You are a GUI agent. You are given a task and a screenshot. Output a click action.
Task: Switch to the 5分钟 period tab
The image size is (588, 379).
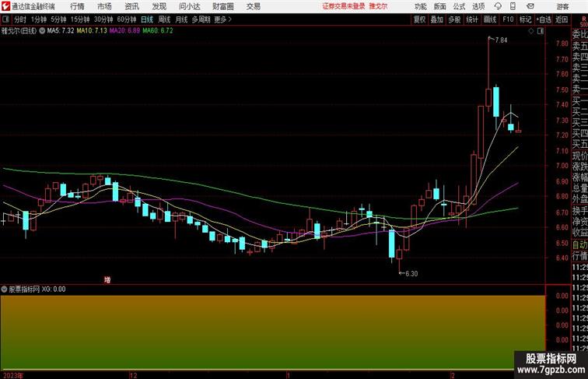(58, 19)
